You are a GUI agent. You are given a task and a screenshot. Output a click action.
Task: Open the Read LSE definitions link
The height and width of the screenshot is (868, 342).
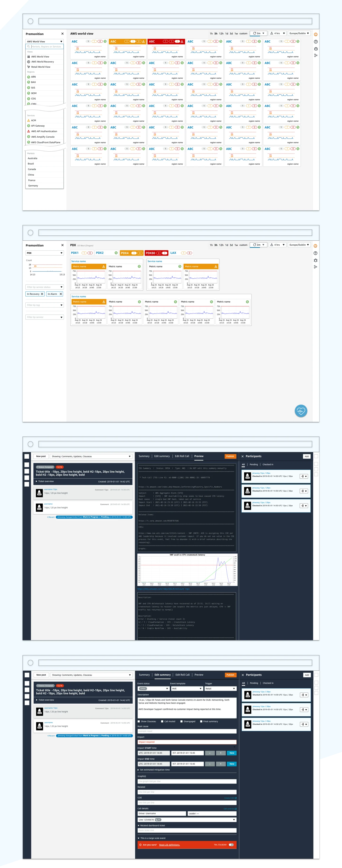coord(170,845)
